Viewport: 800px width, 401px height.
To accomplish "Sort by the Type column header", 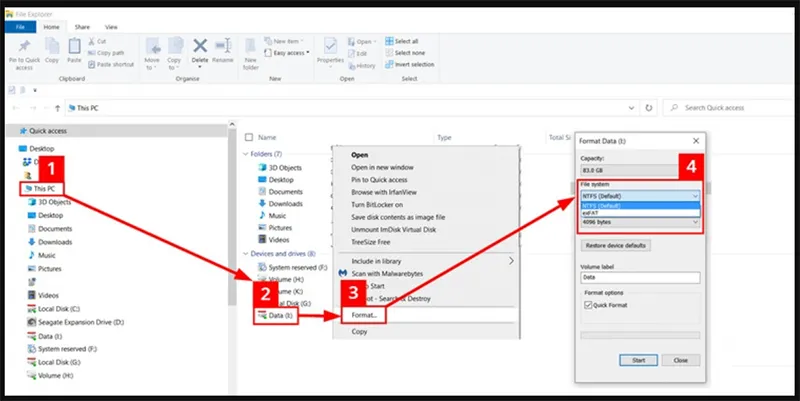I will pyautogui.click(x=444, y=138).
